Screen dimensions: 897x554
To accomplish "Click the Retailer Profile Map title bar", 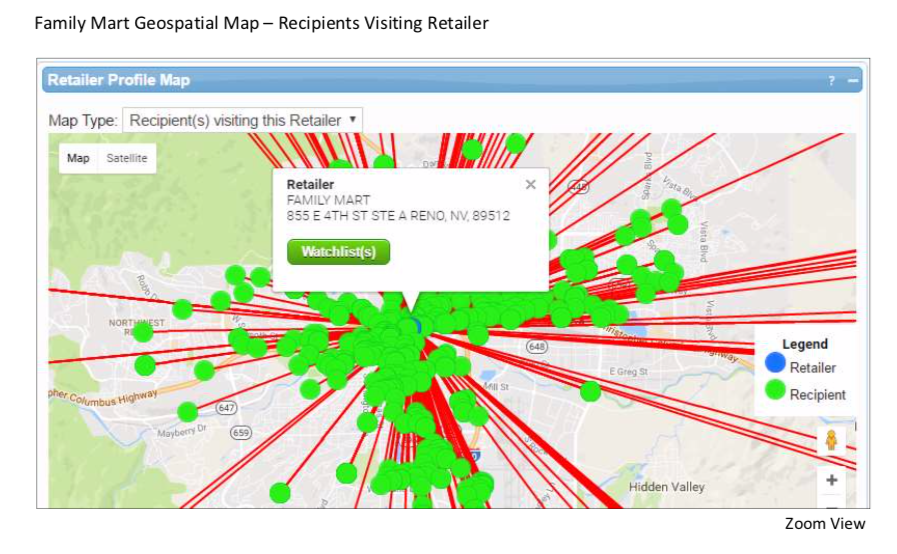I will pyautogui.click(x=452, y=80).
